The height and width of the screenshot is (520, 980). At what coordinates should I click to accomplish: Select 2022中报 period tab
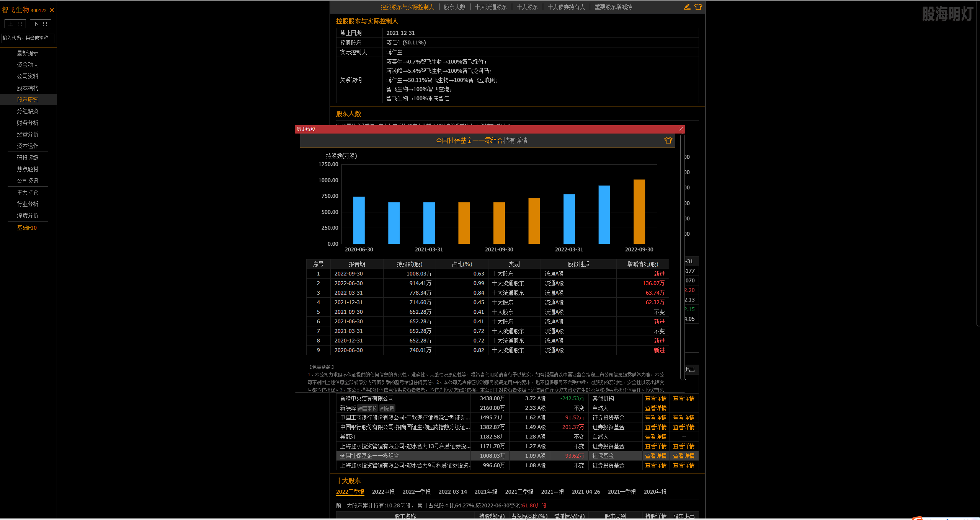[383, 492]
